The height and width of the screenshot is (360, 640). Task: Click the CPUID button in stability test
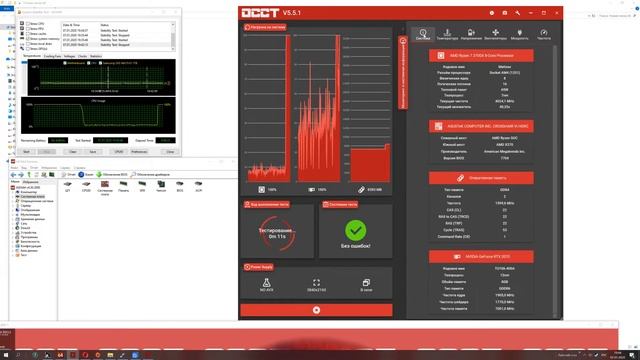(x=118, y=152)
